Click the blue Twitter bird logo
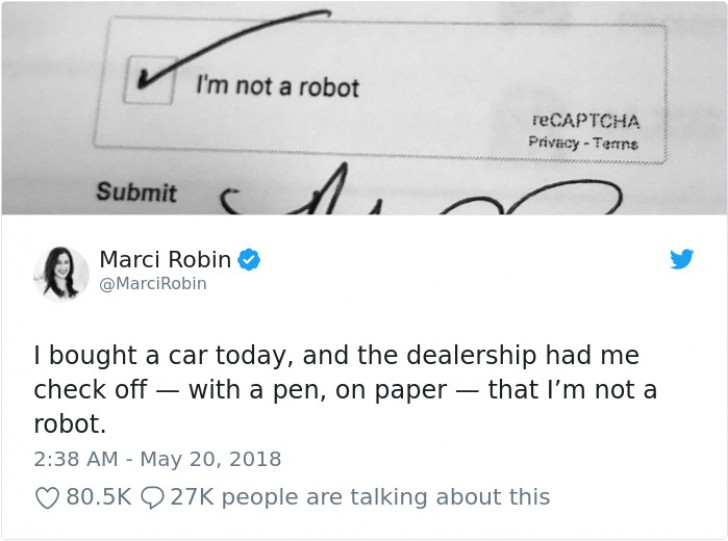This screenshot has width=728, height=541. (x=682, y=259)
